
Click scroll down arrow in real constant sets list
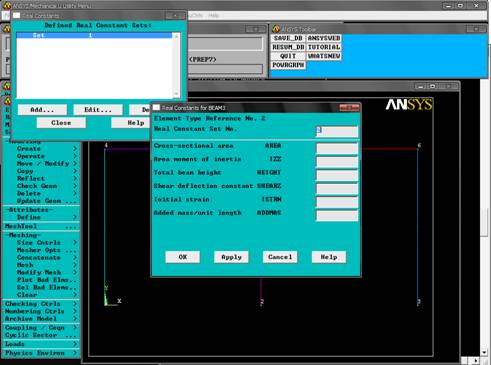coord(176,94)
